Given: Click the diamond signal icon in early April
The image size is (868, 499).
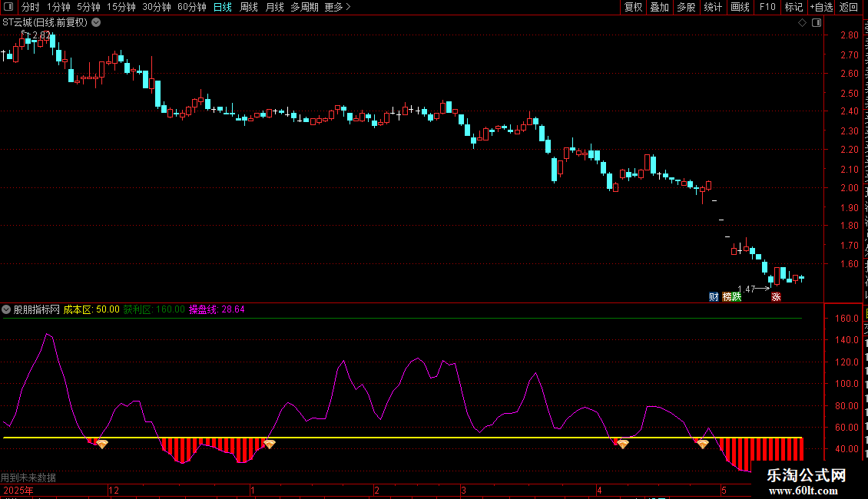Looking at the screenshot, I should point(623,444).
